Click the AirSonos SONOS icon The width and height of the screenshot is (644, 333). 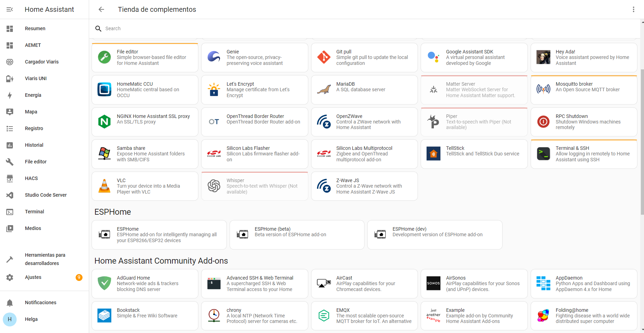(x=433, y=283)
